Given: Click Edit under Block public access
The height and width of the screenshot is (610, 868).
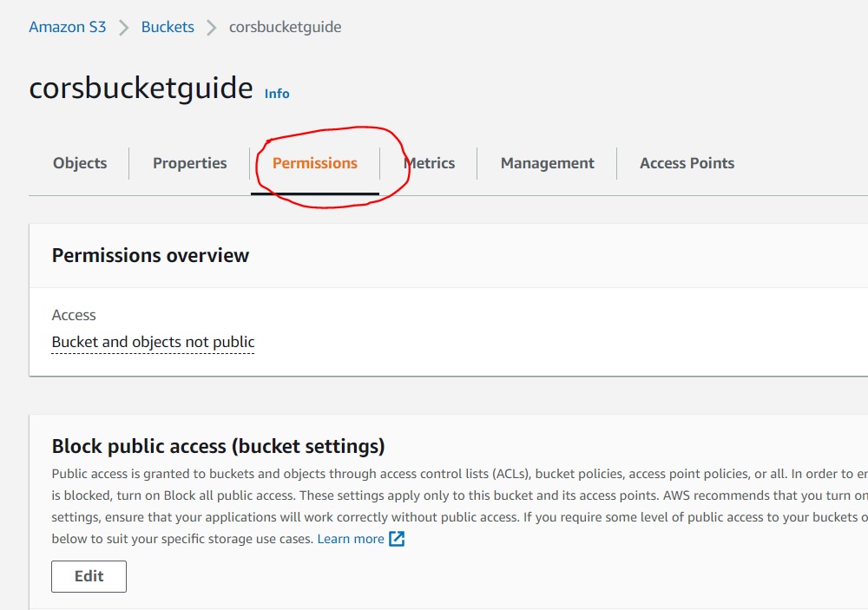Looking at the screenshot, I should [x=89, y=576].
